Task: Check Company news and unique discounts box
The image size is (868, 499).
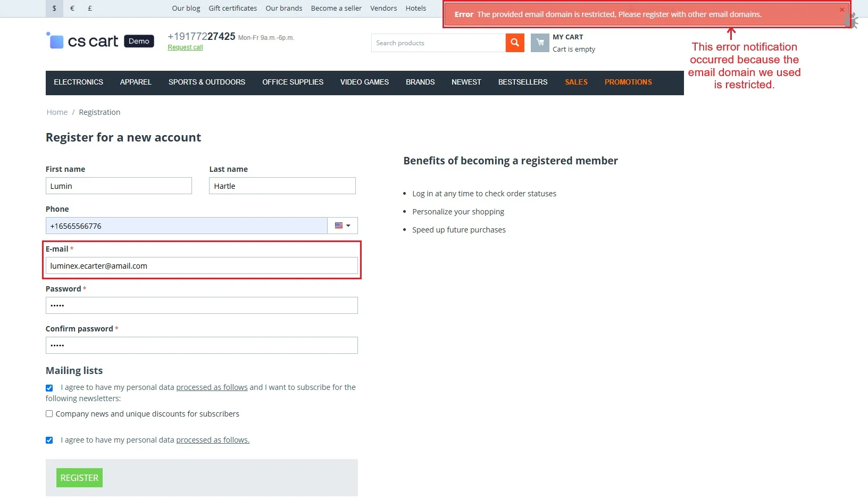Action: (x=49, y=414)
